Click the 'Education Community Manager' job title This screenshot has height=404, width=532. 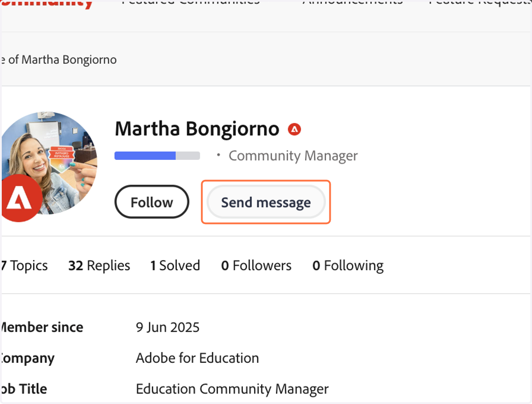[x=232, y=389]
